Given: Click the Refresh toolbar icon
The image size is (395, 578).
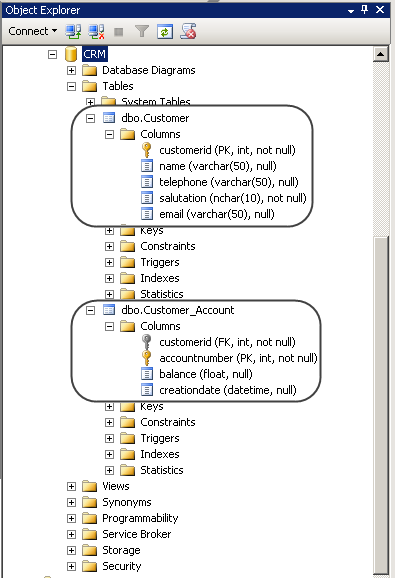Looking at the screenshot, I should pos(165,32).
